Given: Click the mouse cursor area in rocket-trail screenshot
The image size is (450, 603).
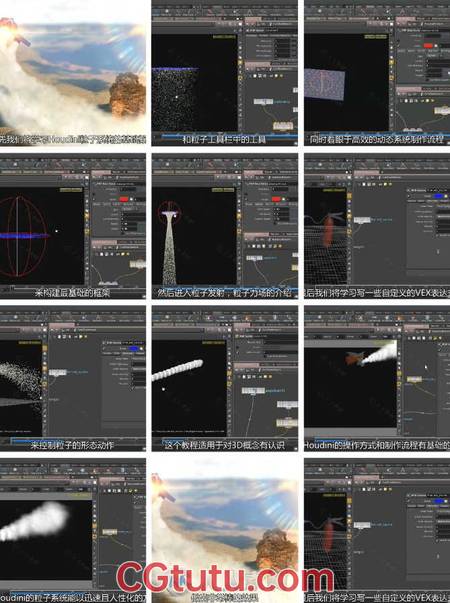Looking at the screenshot, I should pos(426,367).
